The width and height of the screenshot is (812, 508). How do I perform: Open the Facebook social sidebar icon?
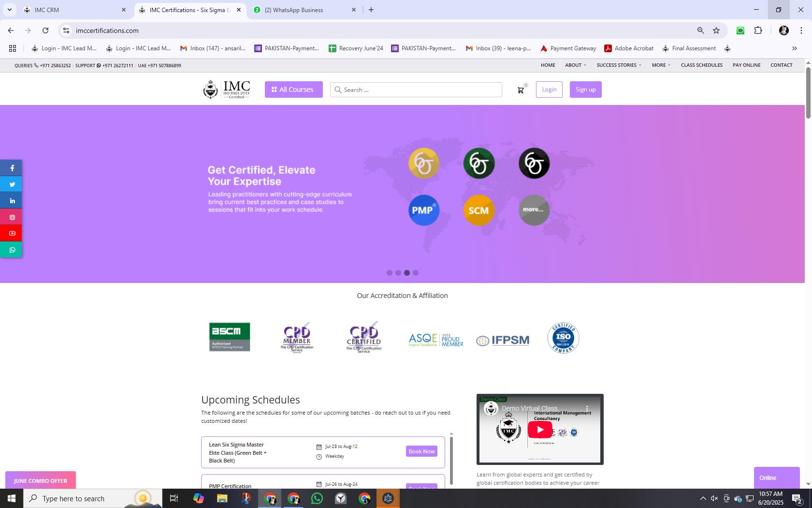pyautogui.click(x=11, y=168)
